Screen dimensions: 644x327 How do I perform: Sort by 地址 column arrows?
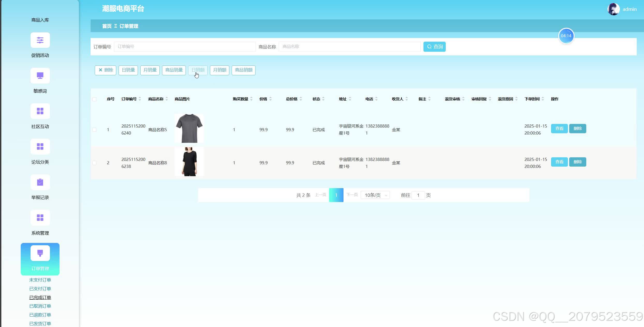tap(350, 99)
